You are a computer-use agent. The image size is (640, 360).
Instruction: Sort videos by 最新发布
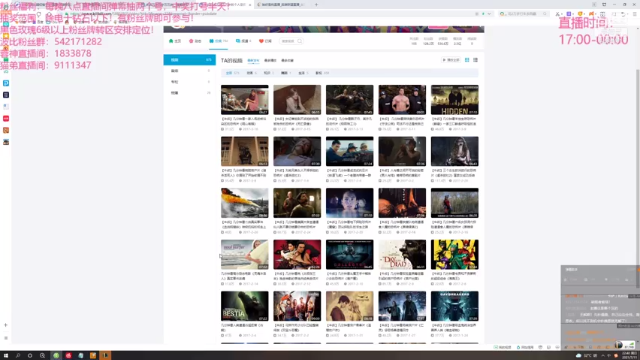(x=253, y=60)
